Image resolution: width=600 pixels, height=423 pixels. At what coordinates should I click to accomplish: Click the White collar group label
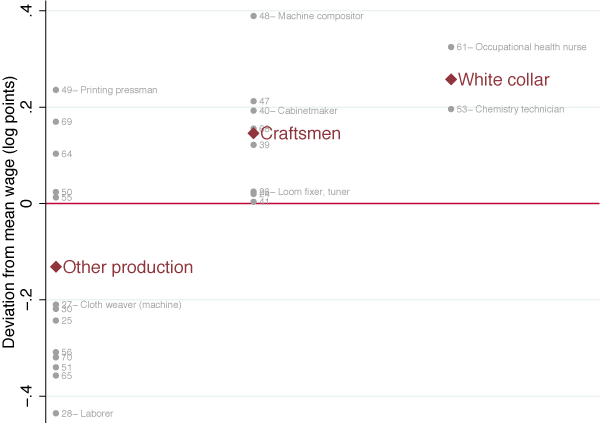tap(504, 80)
